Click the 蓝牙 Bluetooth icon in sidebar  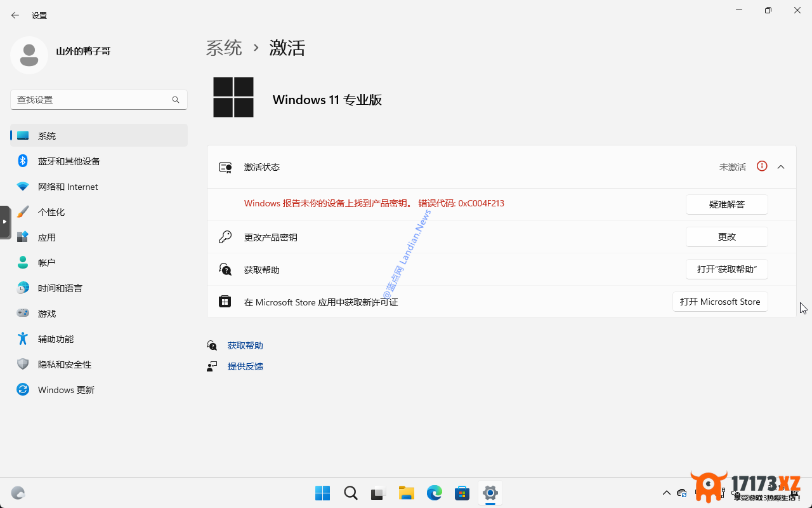[x=23, y=161]
